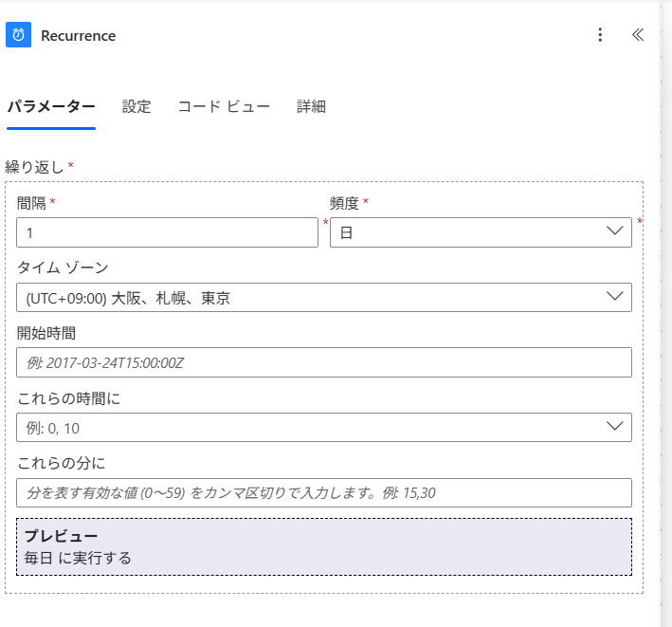
Task: Expand the タイム ゾーン dropdown
Action: tap(324, 297)
